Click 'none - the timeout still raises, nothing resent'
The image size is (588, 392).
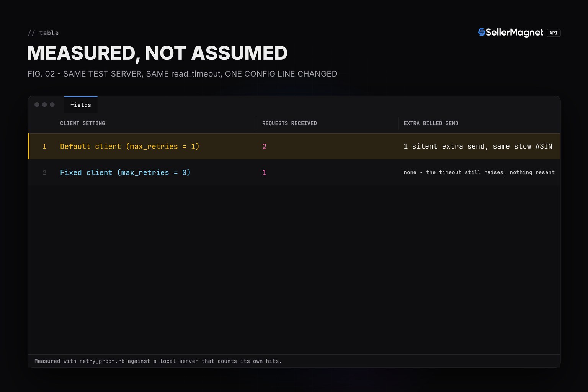pyautogui.click(x=479, y=172)
